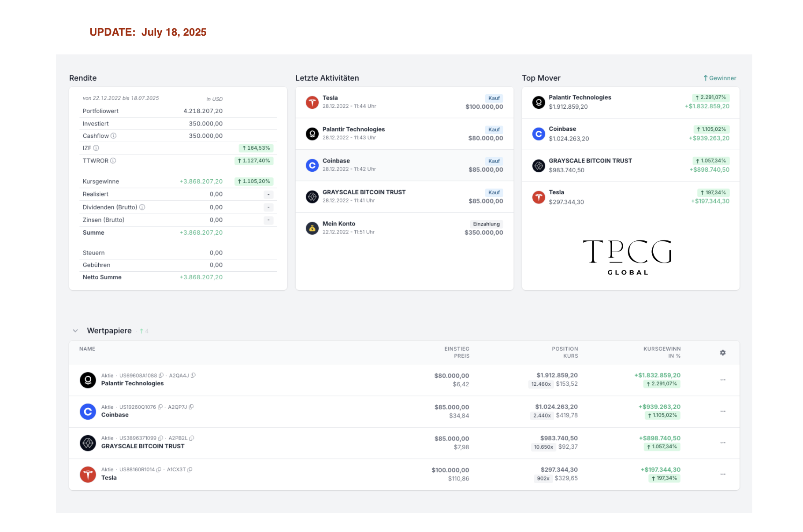Sort by the NAME column header
Viewport: 803px width, 532px height.
coord(87,349)
